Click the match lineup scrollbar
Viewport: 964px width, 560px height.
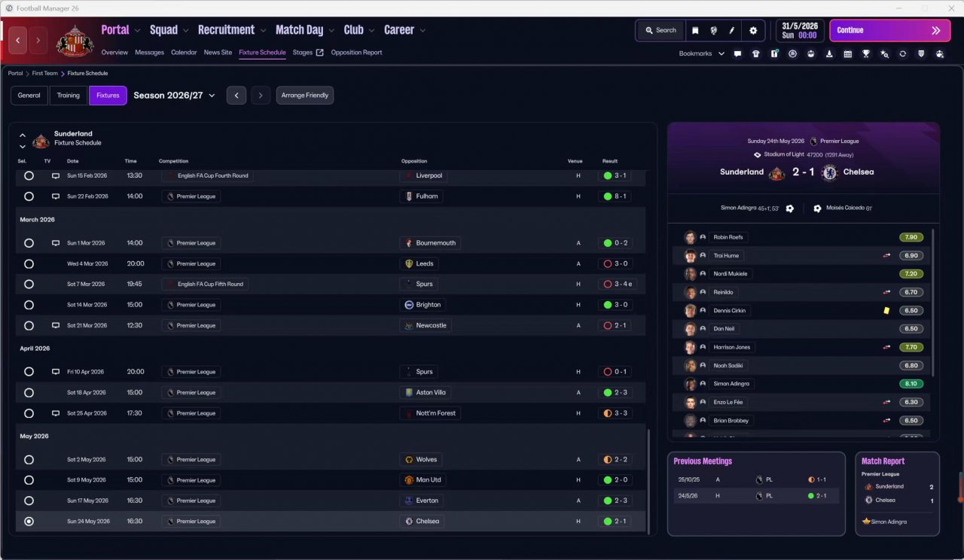[933, 303]
